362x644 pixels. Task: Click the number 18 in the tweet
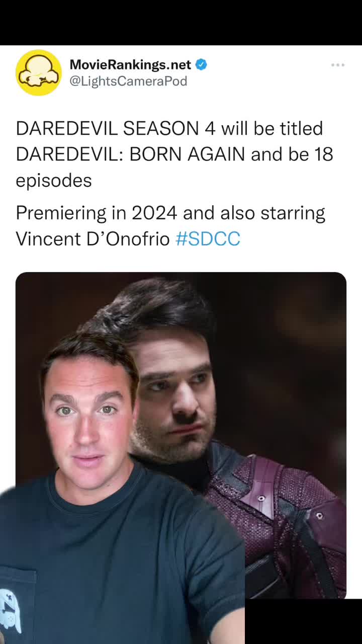pyautogui.click(x=324, y=154)
